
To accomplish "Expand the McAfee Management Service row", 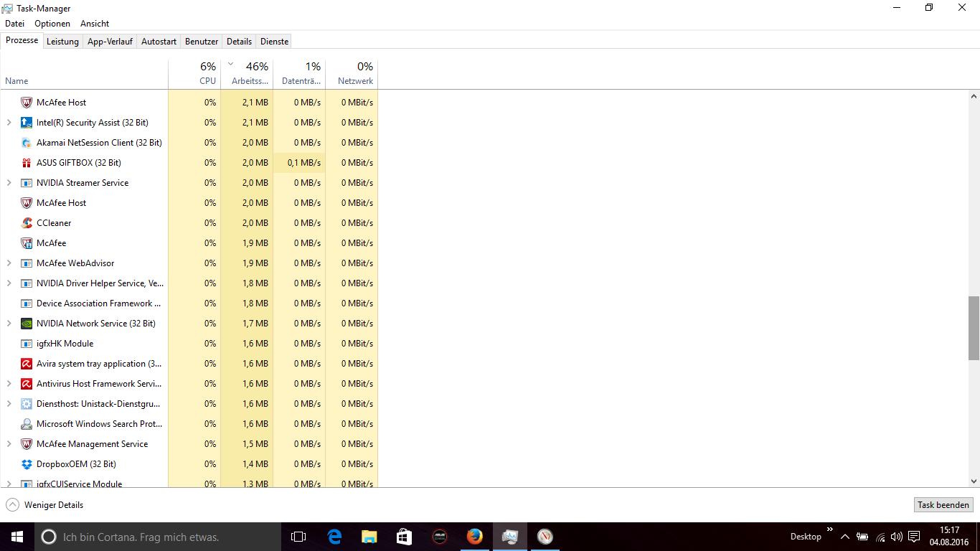I will coord(9,444).
